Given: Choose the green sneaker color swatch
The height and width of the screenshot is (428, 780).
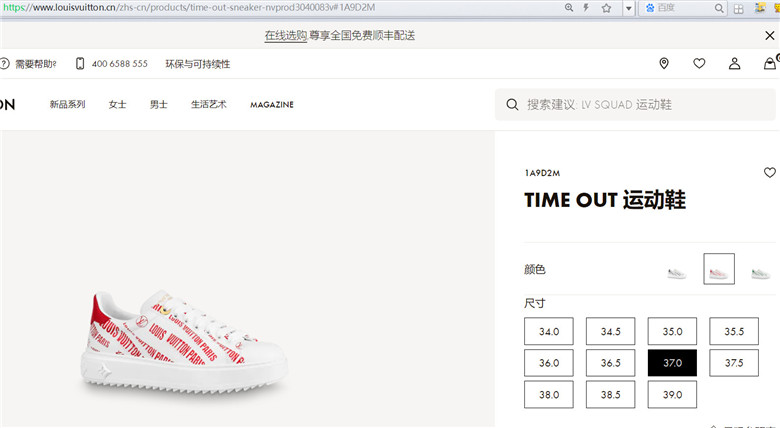Looking at the screenshot, I should point(760,273).
